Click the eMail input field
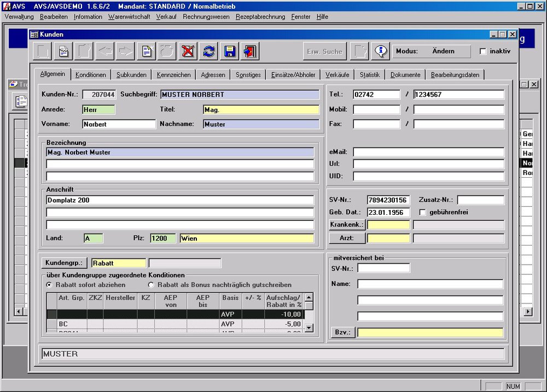 428,152
